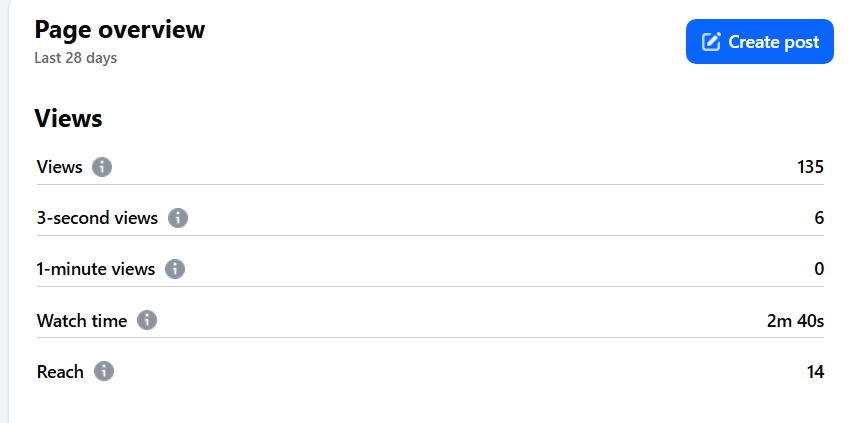
Task: Open the 3-second views info tooltip icon
Action: pyautogui.click(x=177, y=218)
